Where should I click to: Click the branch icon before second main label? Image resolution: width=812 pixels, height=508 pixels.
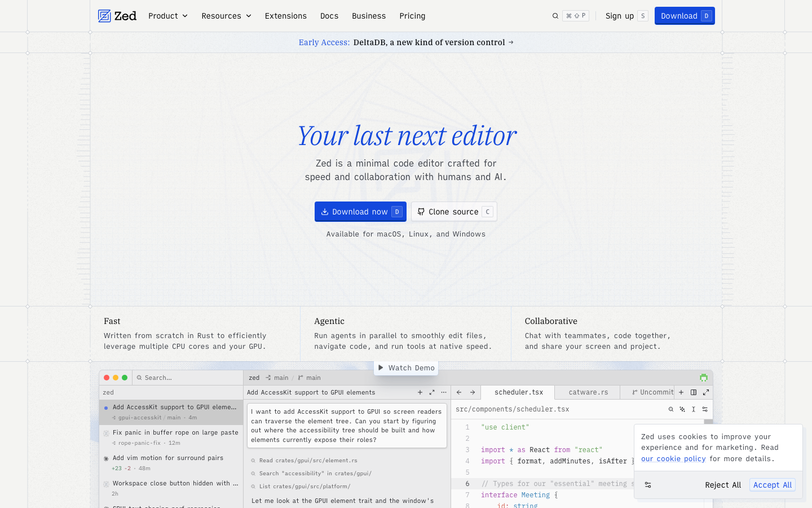pyautogui.click(x=301, y=378)
